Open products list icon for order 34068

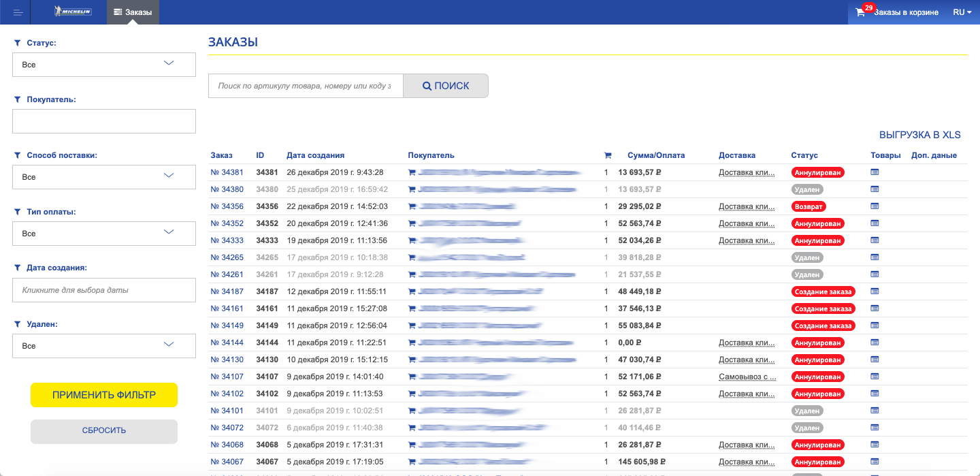tap(875, 445)
